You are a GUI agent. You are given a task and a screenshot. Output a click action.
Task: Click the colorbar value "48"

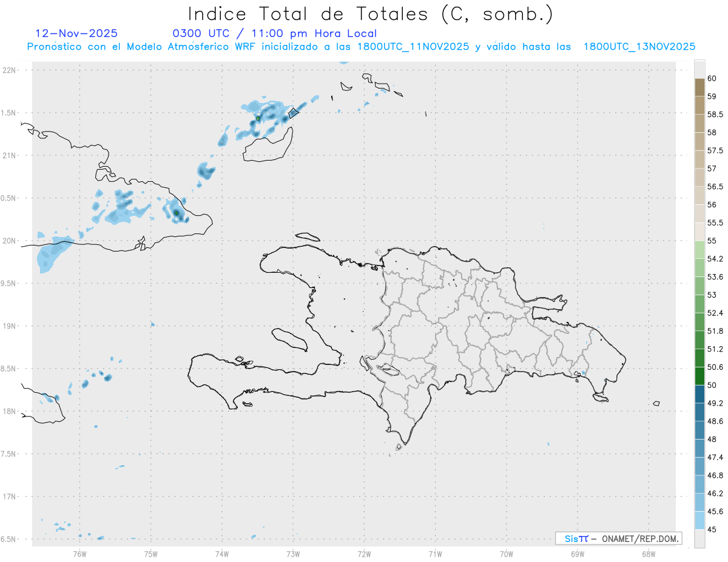[x=712, y=440]
